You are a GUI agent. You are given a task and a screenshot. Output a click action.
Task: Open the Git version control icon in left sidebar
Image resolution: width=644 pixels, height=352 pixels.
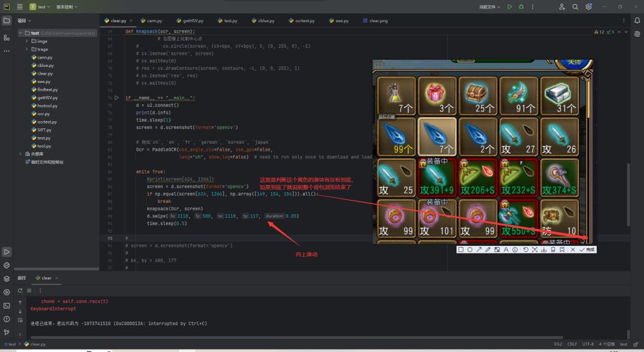[x=7, y=332]
